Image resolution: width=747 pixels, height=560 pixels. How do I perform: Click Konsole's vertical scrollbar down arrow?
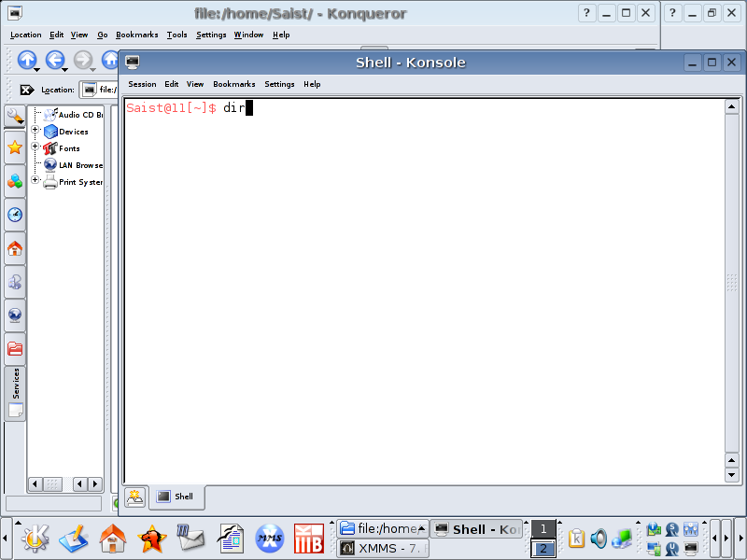[732, 475]
